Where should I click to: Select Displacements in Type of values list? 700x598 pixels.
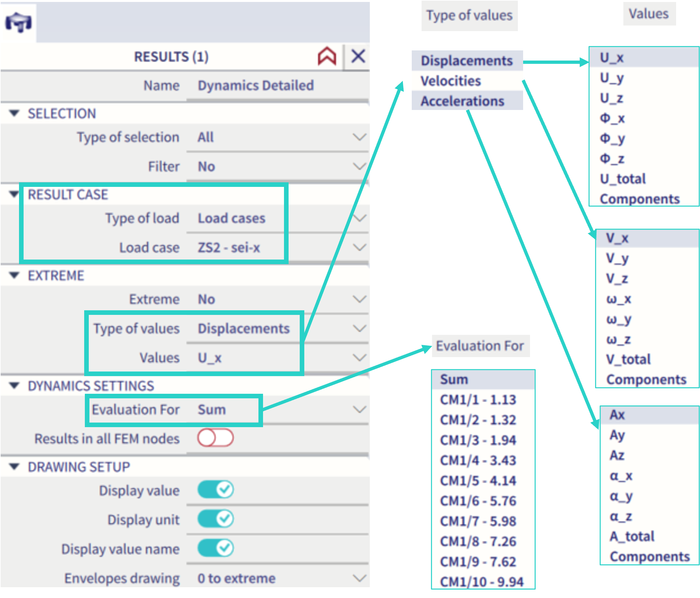467,61
